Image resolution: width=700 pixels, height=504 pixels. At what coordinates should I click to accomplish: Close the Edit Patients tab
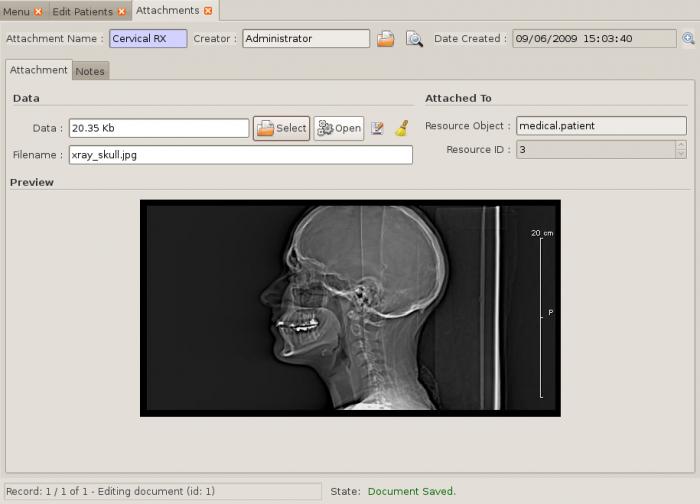[x=121, y=12]
